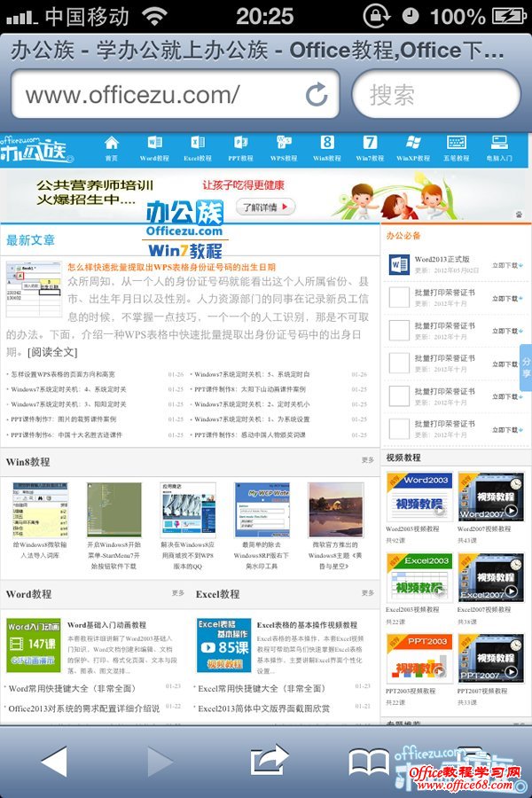The width and height of the screenshot is (532, 798).
Task: Open Excel常用快捷键大全 link
Action: click(x=262, y=689)
